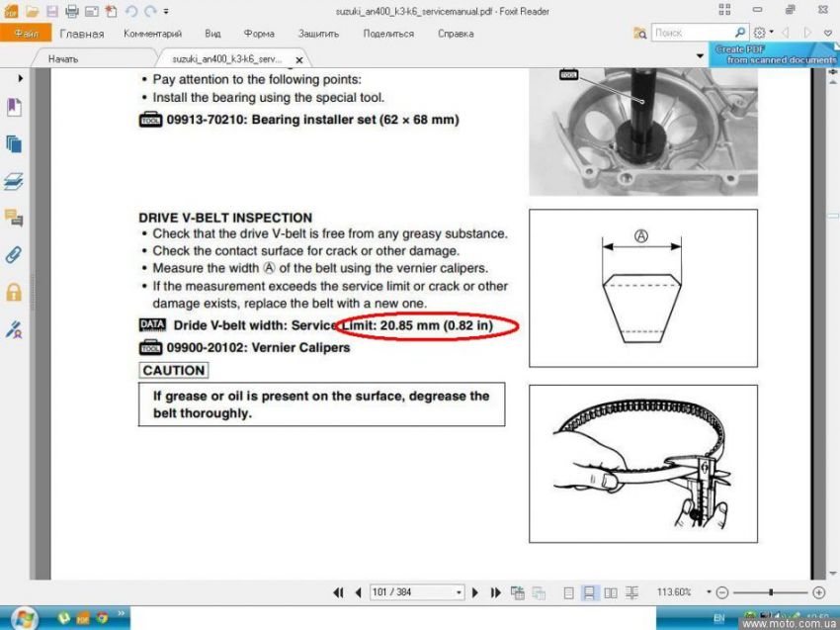The height and width of the screenshot is (630, 840).
Task: Go to the previous page arrow
Action: (359, 592)
